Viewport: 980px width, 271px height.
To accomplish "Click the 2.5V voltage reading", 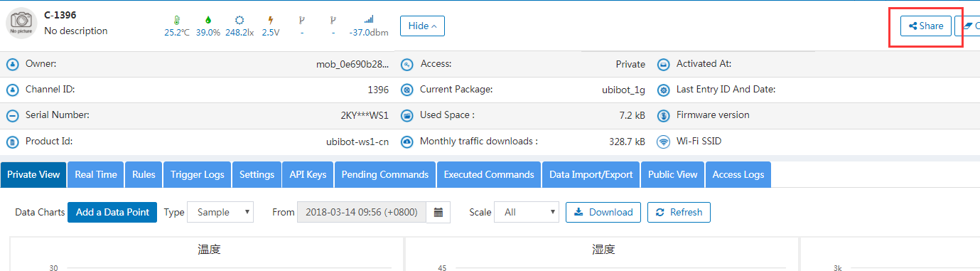I will [271, 33].
